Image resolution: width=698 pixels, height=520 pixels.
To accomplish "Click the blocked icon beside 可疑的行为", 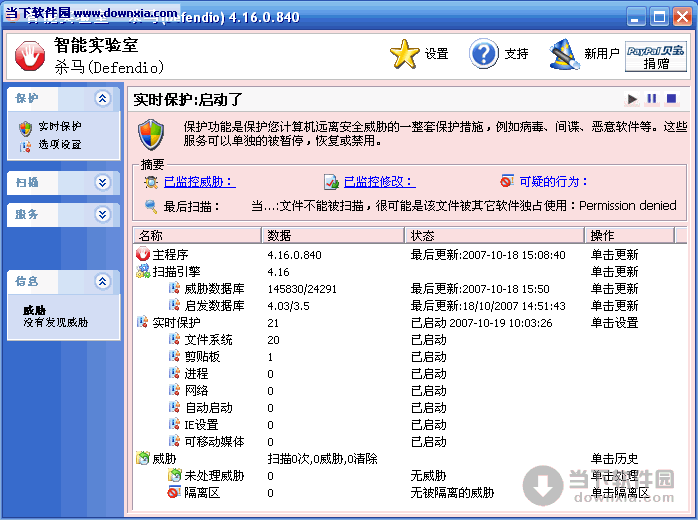I will [x=507, y=181].
